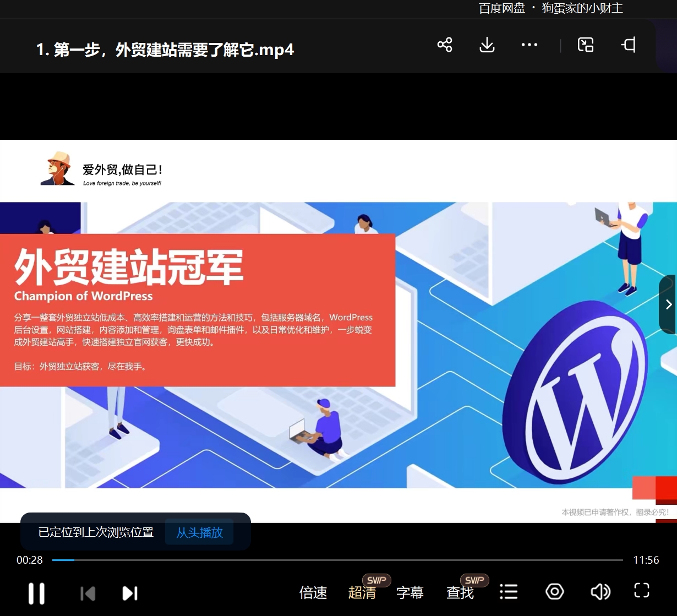Open the playlist list icon
677x616 pixels.
509,592
